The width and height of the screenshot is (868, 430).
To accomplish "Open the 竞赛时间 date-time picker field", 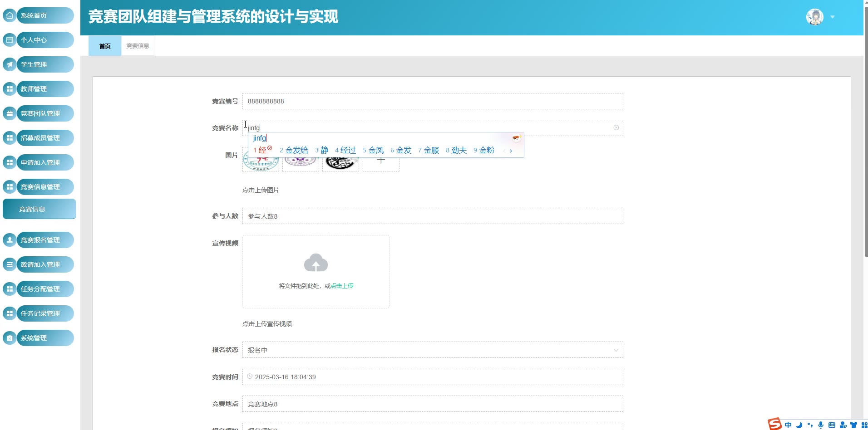I will 433,377.
